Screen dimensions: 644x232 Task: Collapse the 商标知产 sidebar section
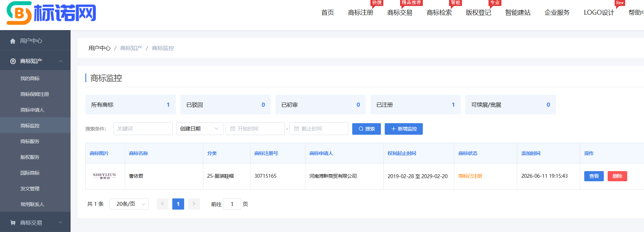click(60, 61)
